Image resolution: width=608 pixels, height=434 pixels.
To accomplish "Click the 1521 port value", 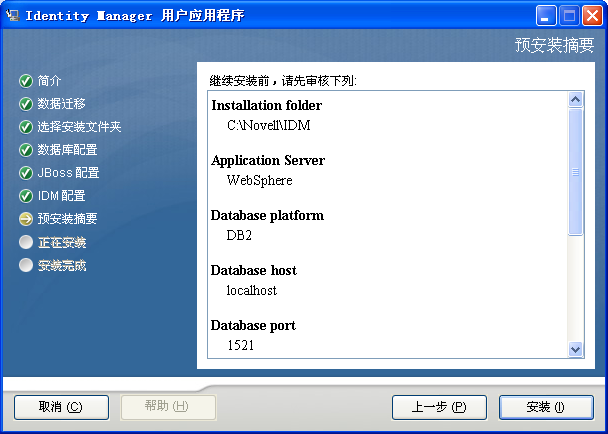I will (x=241, y=345).
